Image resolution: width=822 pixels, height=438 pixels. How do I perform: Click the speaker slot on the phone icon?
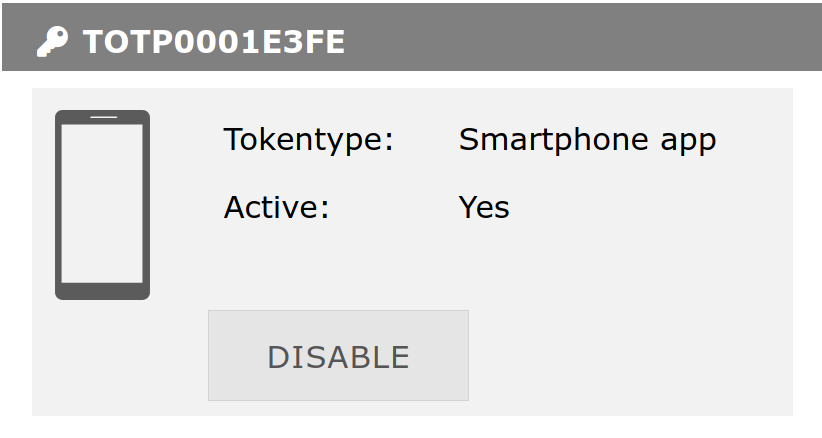click(103, 117)
